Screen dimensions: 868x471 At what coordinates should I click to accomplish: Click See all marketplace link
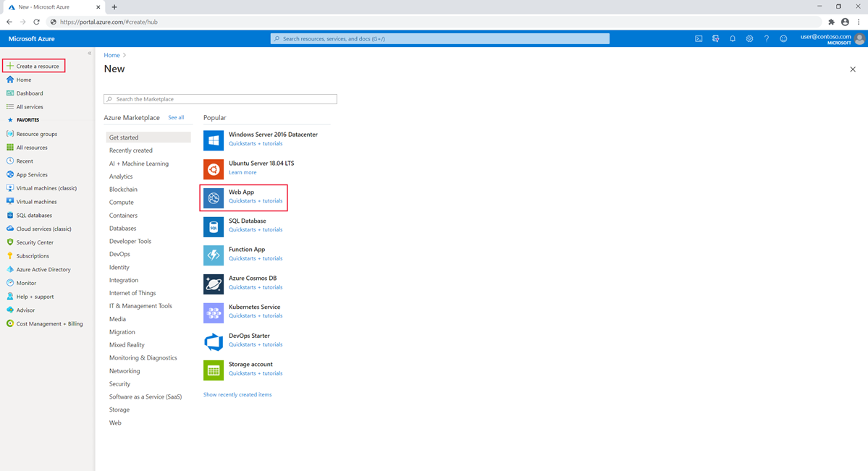[176, 117]
